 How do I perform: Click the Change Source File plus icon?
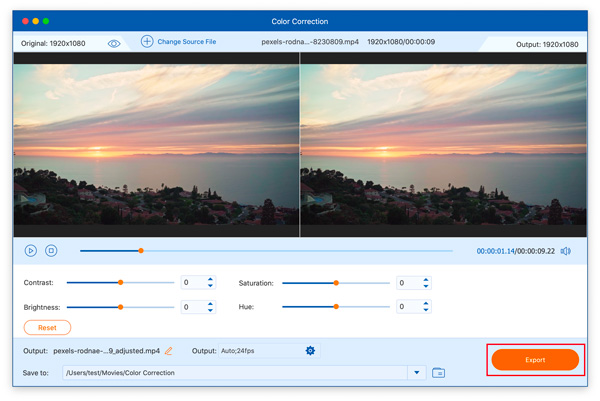coord(147,42)
